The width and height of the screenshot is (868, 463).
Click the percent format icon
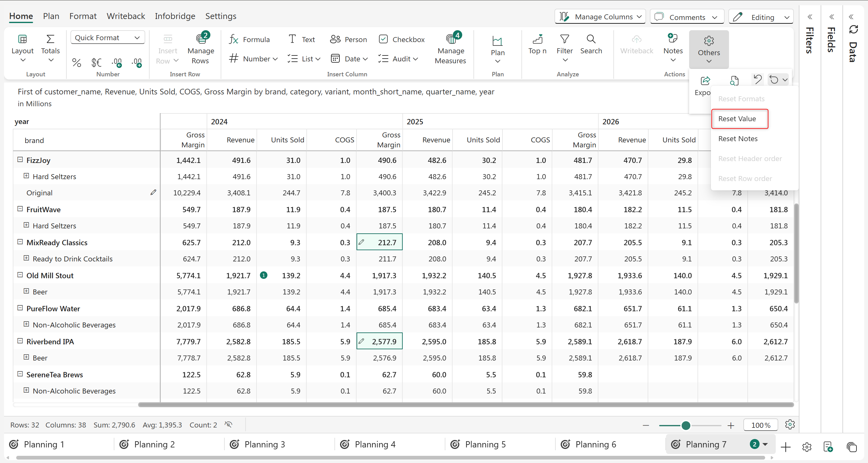click(76, 62)
